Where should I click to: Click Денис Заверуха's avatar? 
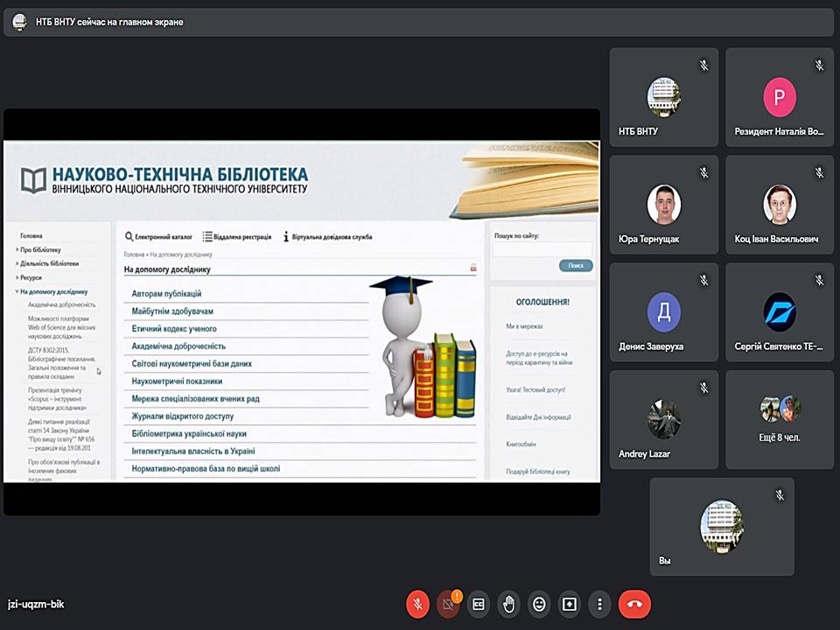pyautogui.click(x=664, y=311)
